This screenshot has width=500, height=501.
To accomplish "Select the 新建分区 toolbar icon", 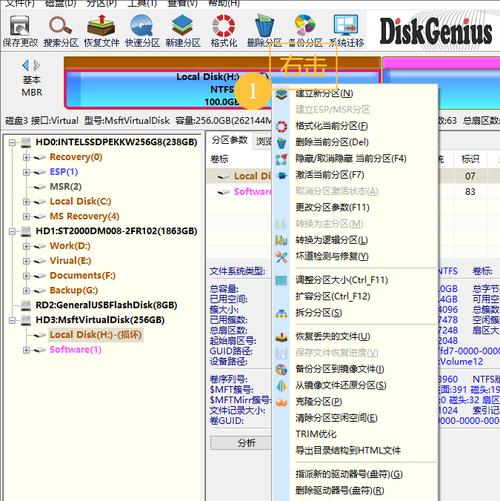I will tap(183, 31).
